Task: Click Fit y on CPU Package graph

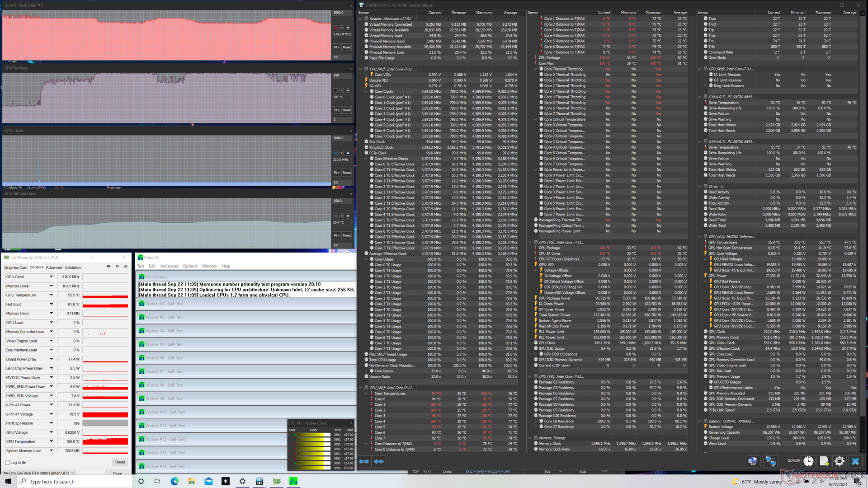Action: coord(336,110)
